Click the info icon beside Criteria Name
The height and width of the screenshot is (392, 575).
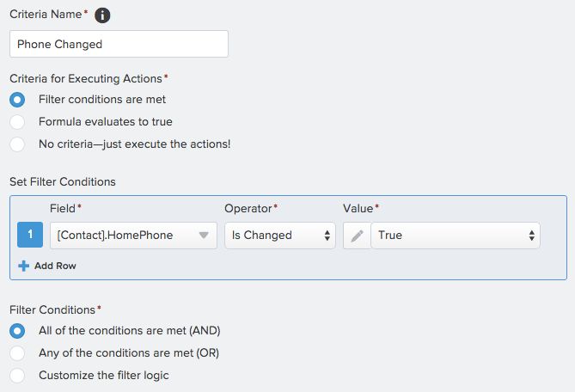click(101, 15)
